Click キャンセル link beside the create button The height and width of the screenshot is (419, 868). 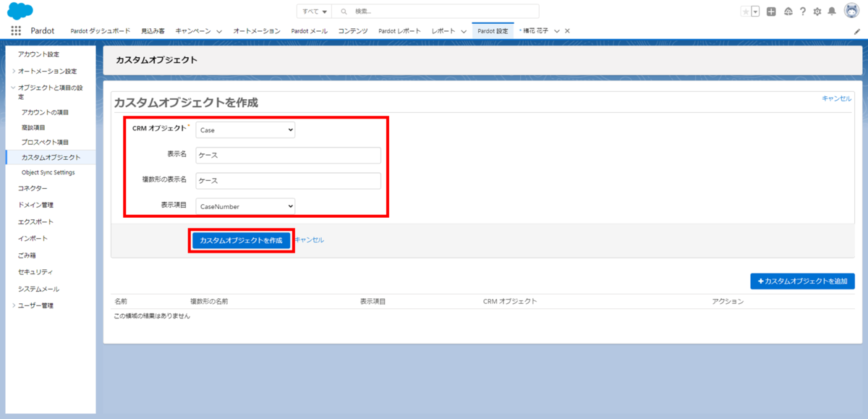pyautogui.click(x=309, y=240)
